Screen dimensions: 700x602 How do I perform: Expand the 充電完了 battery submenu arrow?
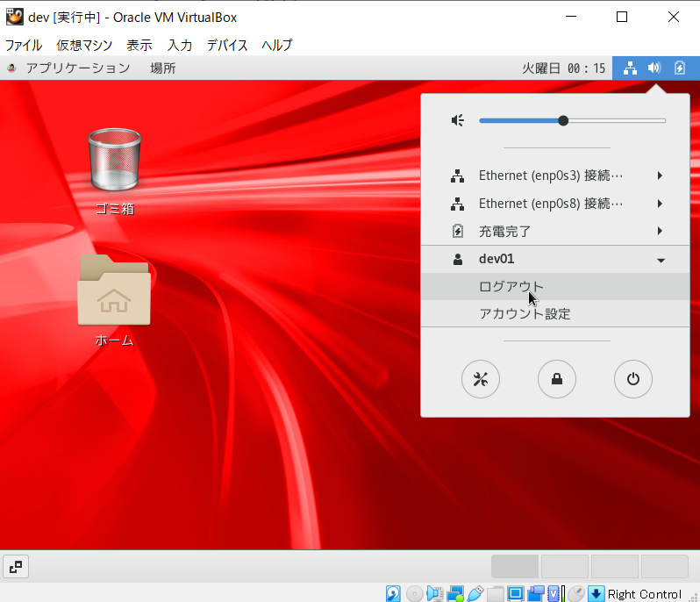pos(660,231)
